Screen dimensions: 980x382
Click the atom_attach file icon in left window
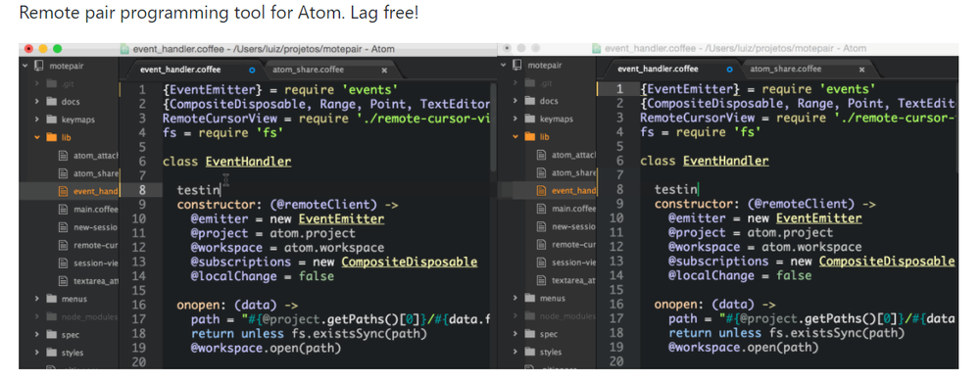[x=63, y=156]
